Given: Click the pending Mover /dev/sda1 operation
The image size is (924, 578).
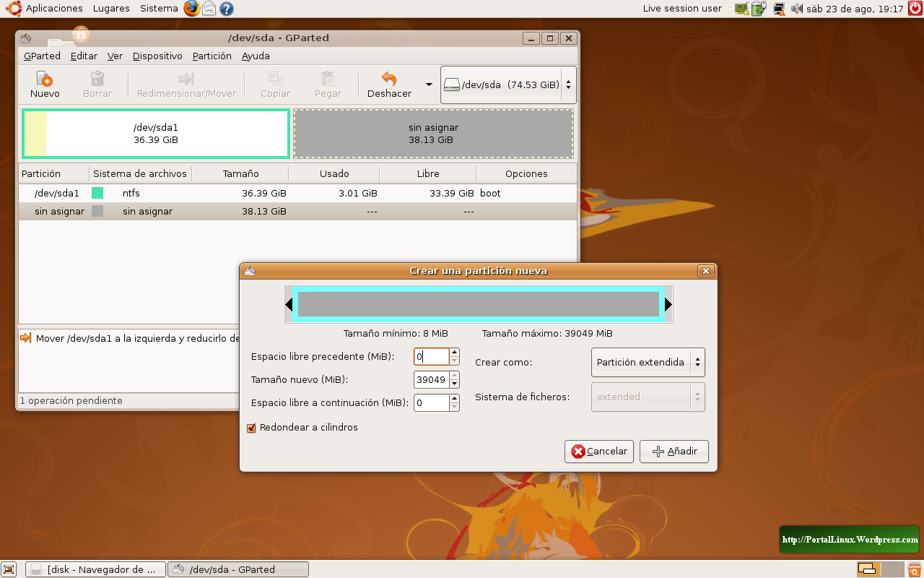Looking at the screenshot, I should (x=130, y=338).
